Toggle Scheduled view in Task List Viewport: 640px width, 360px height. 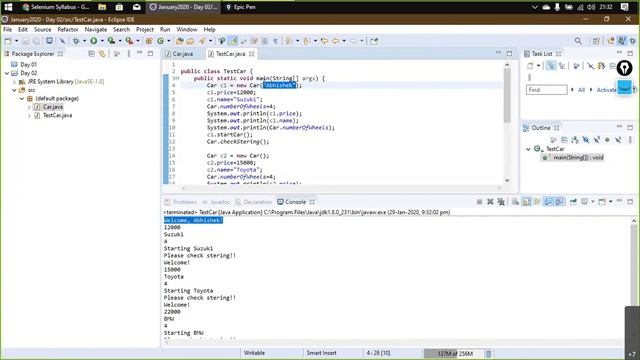pos(562,66)
